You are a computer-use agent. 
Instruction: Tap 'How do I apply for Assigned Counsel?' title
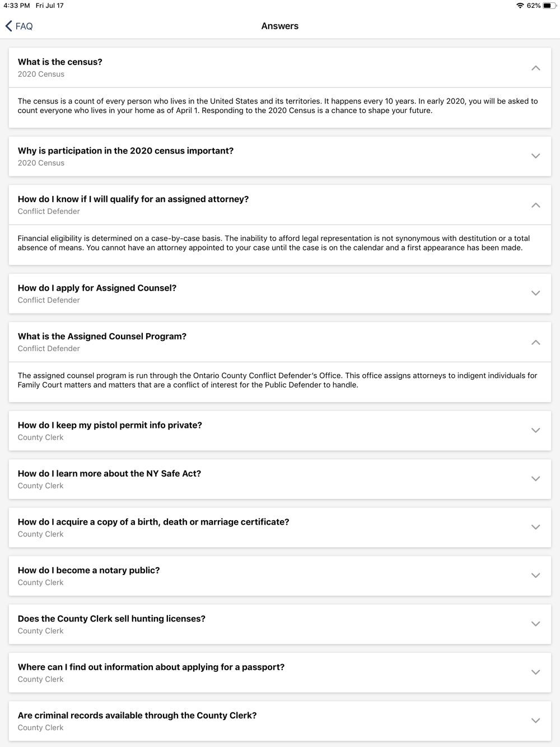[x=97, y=288]
